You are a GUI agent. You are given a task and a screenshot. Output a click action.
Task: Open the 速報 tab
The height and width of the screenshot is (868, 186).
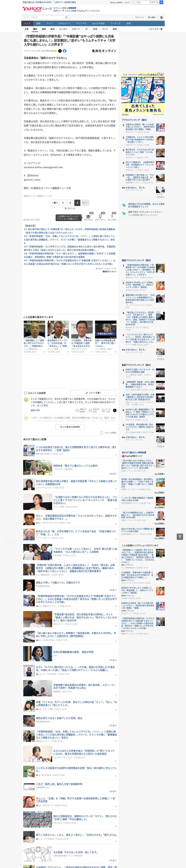[x=38, y=23]
